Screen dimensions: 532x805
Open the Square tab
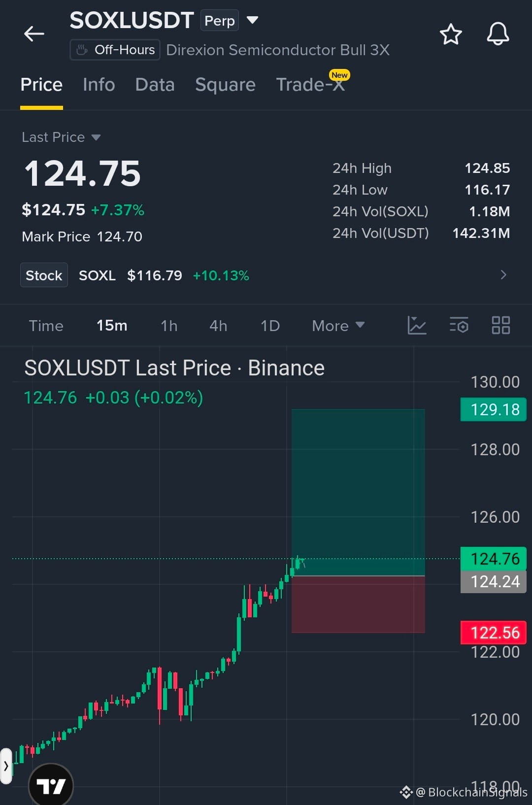point(225,85)
